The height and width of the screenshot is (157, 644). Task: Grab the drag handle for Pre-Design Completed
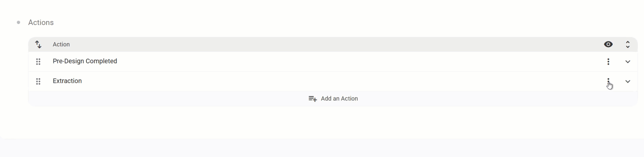point(38,62)
